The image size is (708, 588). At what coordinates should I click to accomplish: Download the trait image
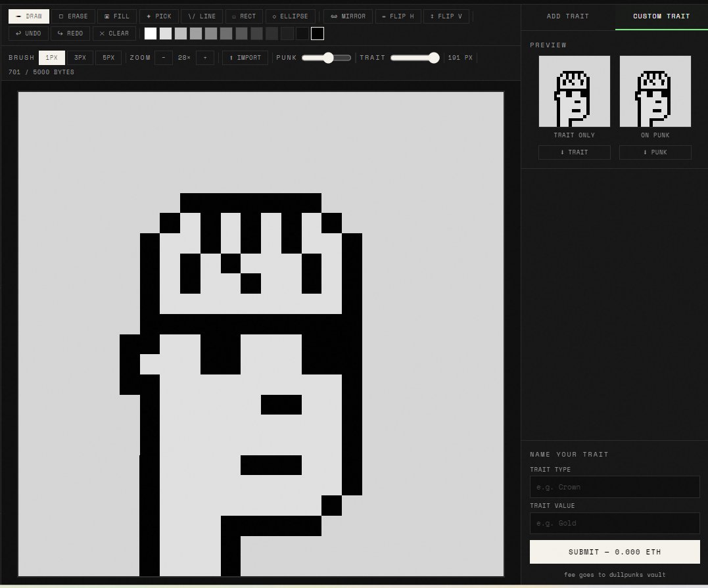[575, 152]
